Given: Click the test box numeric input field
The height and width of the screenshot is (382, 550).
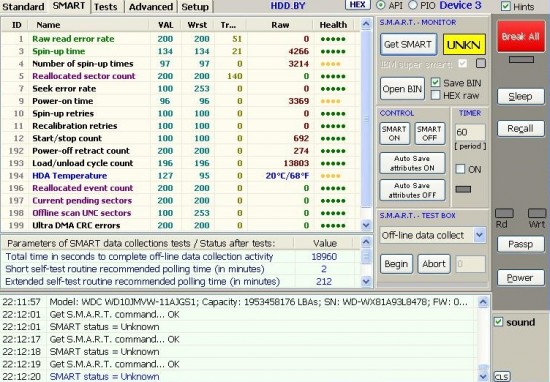Looking at the screenshot, I should (470, 264).
